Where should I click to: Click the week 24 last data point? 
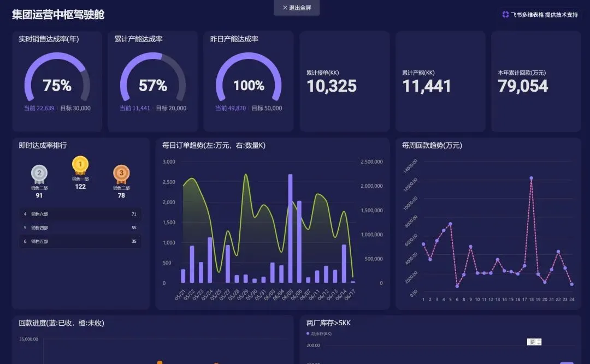click(x=572, y=284)
